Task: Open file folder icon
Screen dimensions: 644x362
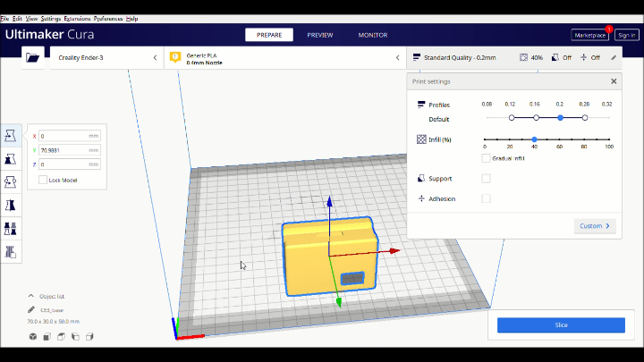Action: click(32, 57)
